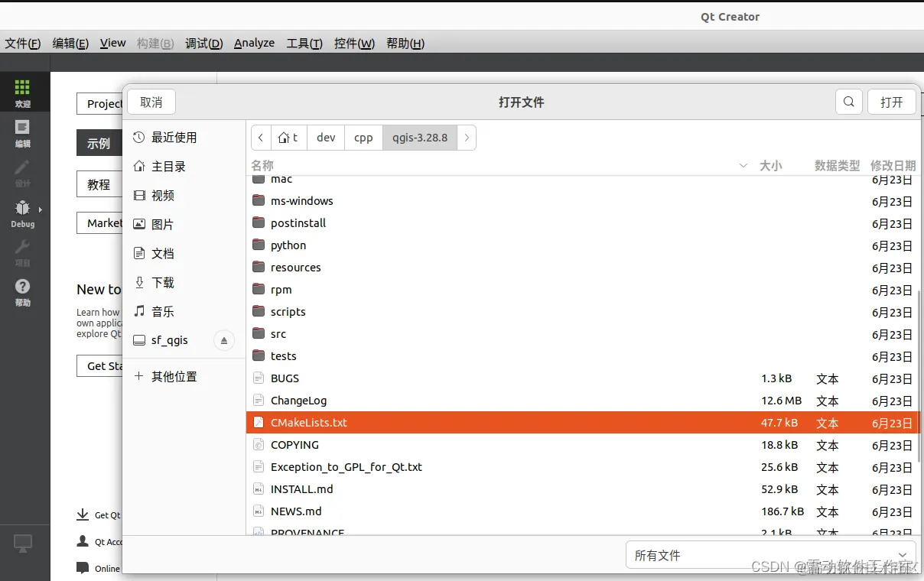Open Examples (示例) tab in Welcome page

pos(99,143)
